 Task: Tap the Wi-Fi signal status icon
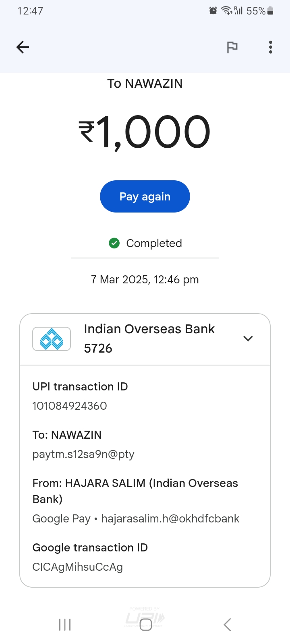click(x=226, y=11)
